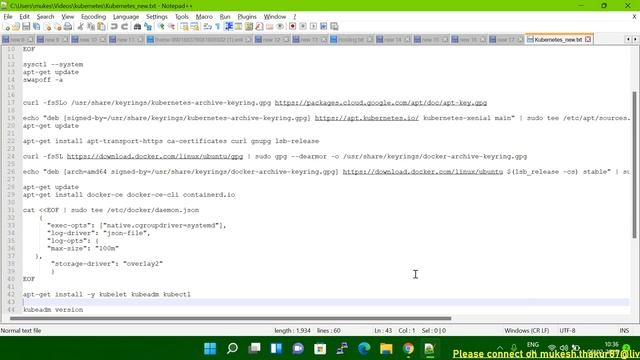Open Google Chrome from taskbar
Viewport: 640px width, 360px height.
(408, 349)
